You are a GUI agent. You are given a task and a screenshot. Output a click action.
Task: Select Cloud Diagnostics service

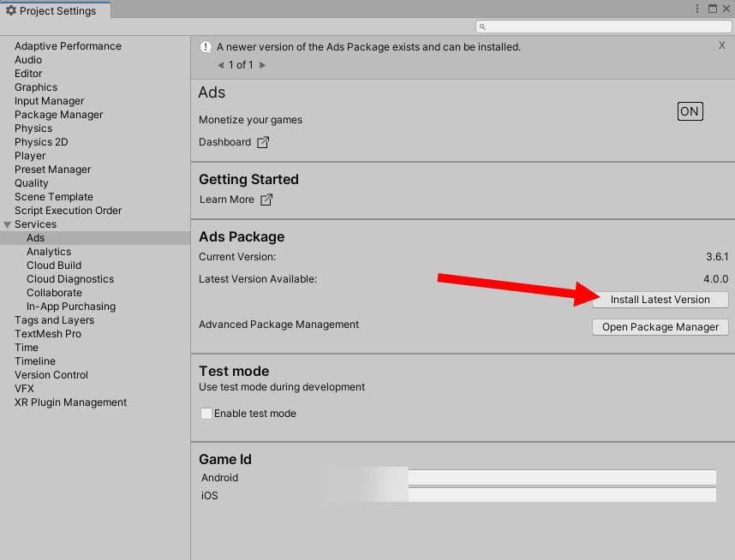click(70, 279)
